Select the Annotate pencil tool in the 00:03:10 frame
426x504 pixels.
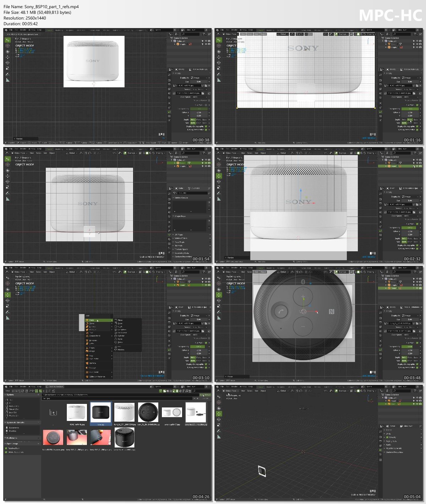coord(7,312)
